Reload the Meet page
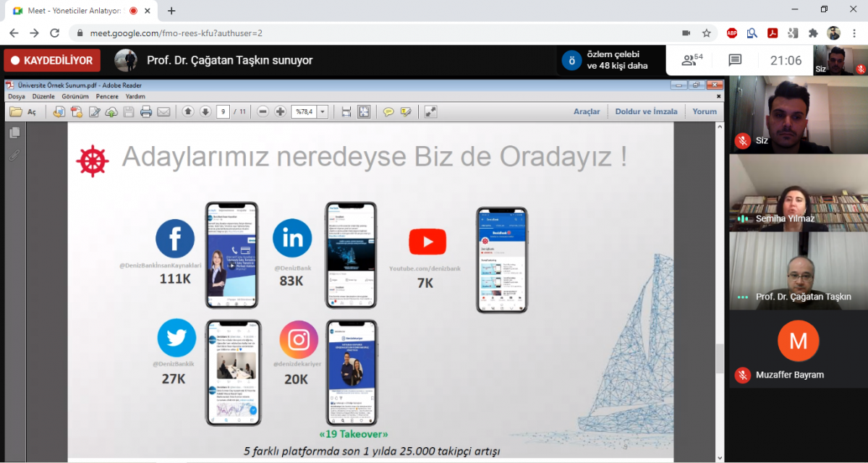Image resolution: width=868 pixels, height=463 pixels. click(54, 33)
